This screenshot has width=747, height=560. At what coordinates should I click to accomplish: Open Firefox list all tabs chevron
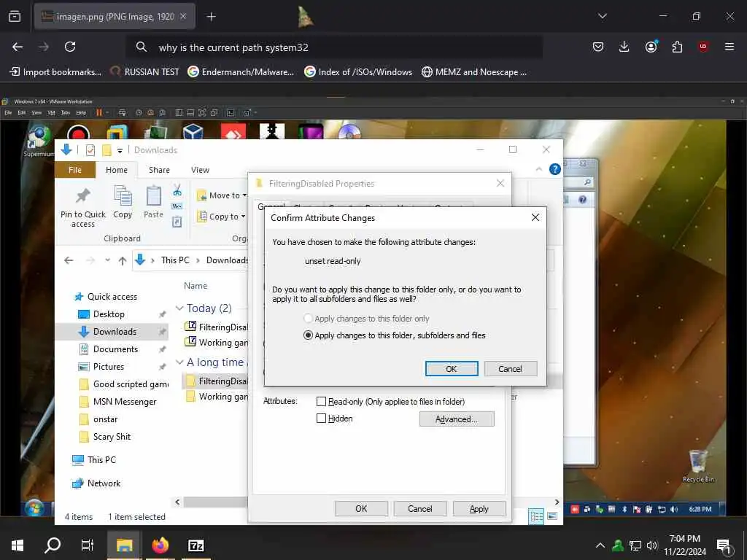tap(603, 16)
